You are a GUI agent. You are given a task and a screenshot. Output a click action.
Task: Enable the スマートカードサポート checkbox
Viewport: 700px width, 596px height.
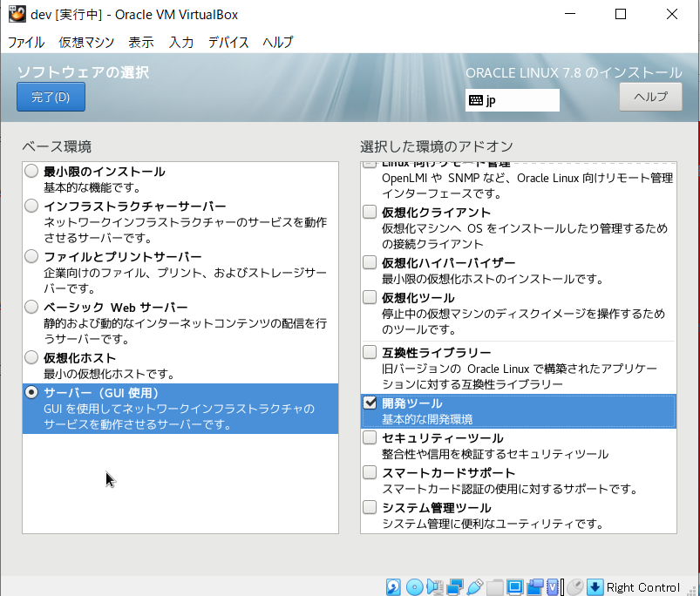point(370,472)
